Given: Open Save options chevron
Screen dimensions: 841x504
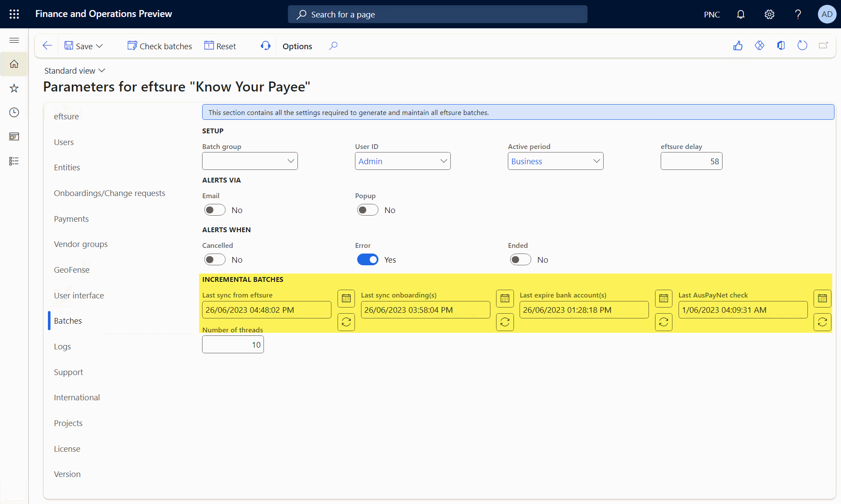Looking at the screenshot, I should point(100,46).
